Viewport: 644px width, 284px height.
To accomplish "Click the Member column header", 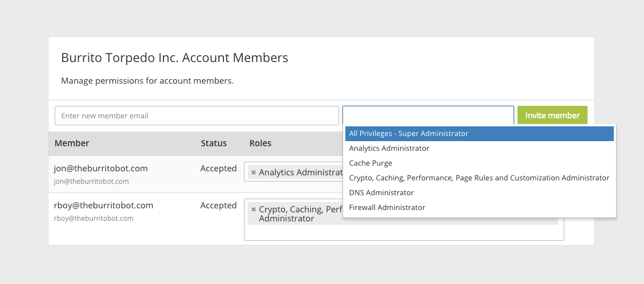I will click(72, 143).
